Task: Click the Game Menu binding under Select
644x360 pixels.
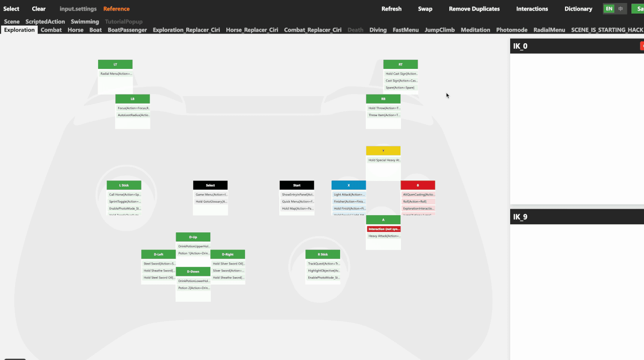Action: (210, 195)
